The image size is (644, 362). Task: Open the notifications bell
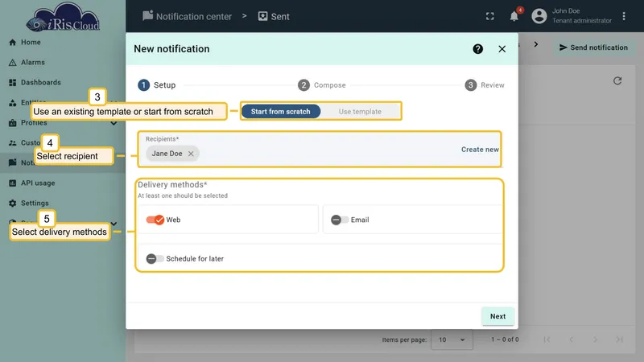point(514,16)
